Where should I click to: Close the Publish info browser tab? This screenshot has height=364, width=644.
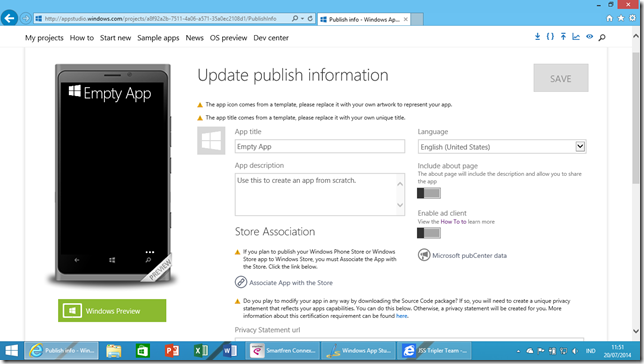[x=405, y=19]
